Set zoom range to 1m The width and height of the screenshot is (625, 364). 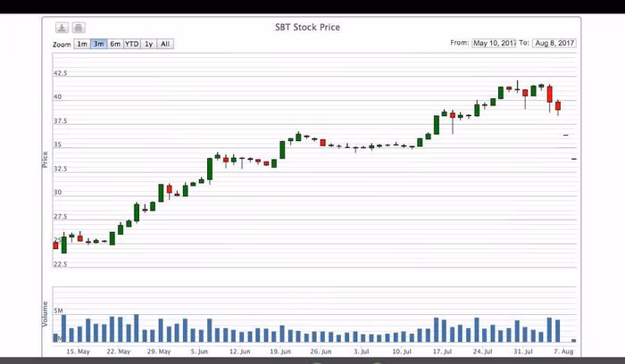pyautogui.click(x=82, y=44)
